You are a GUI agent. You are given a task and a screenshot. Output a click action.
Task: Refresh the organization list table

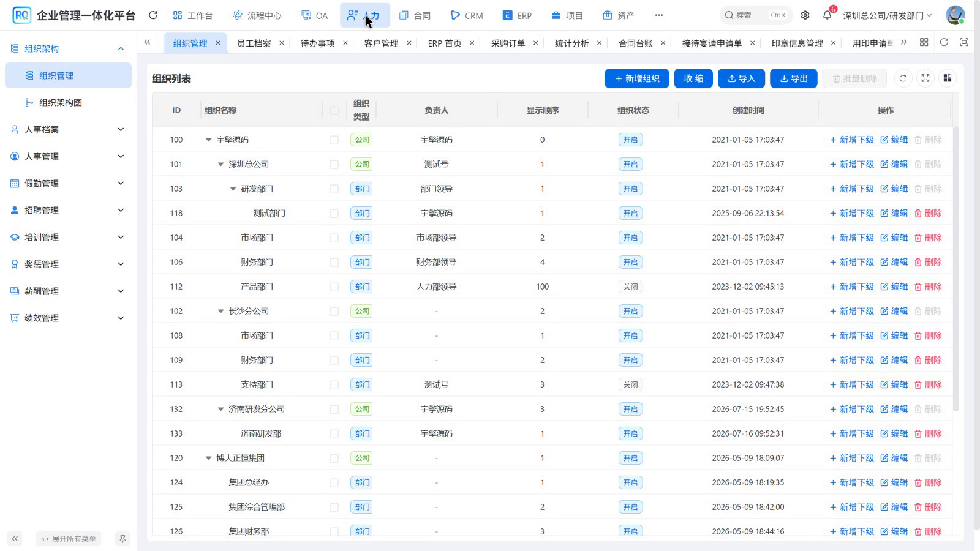coord(903,78)
